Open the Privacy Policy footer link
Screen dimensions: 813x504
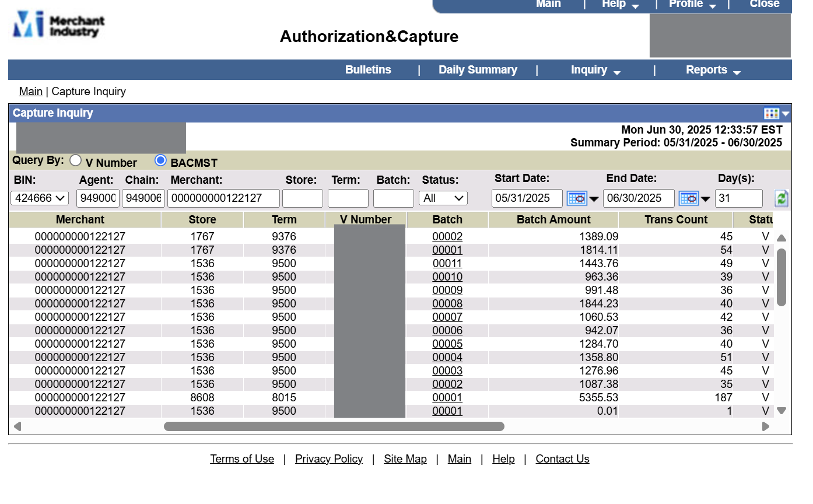pyautogui.click(x=329, y=459)
